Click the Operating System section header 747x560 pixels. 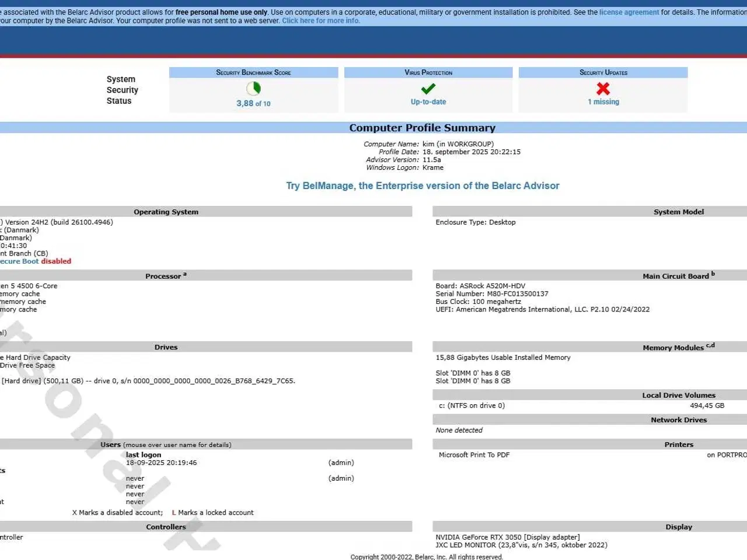coord(166,212)
